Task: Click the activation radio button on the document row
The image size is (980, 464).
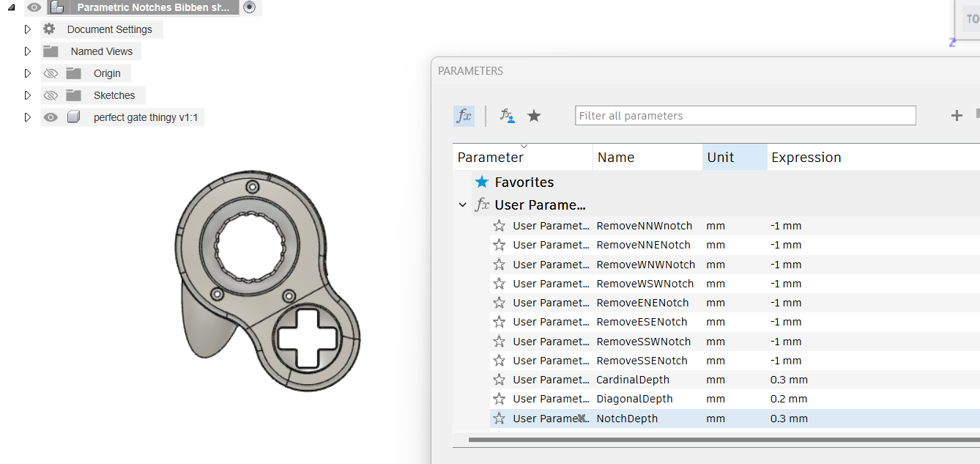Action: 250,7
